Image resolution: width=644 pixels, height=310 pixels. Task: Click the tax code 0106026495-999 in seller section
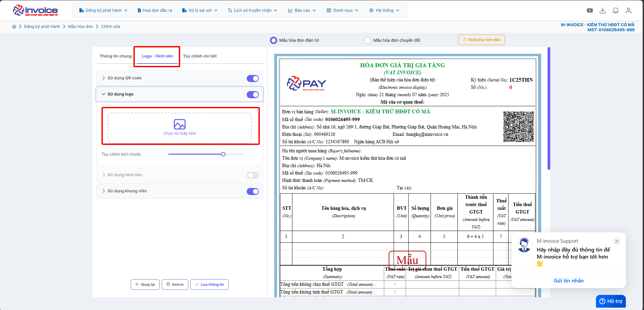(343, 120)
